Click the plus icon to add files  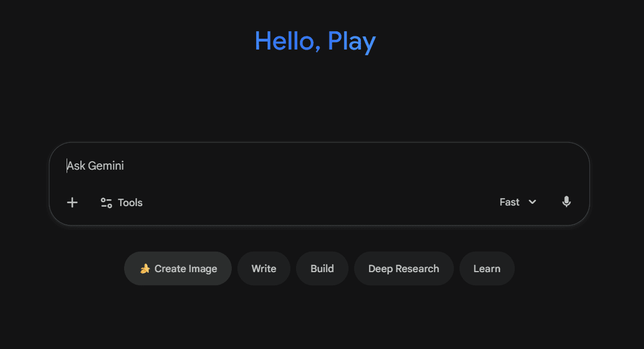[x=72, y=203]
